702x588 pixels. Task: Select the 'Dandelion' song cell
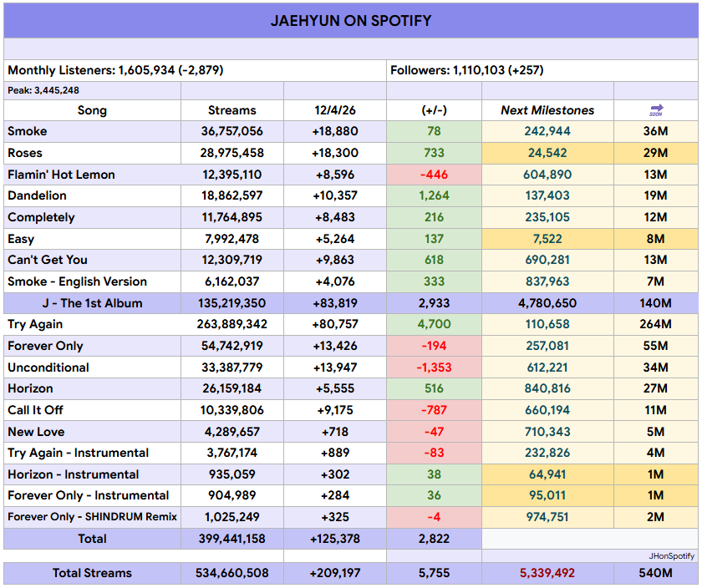click(x=92, y=195)
